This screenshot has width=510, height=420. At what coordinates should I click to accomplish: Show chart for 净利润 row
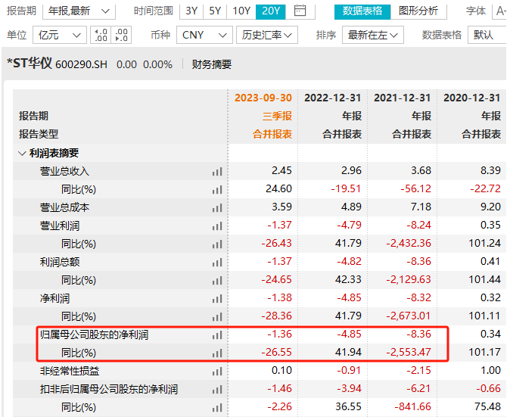click(218, 298)
